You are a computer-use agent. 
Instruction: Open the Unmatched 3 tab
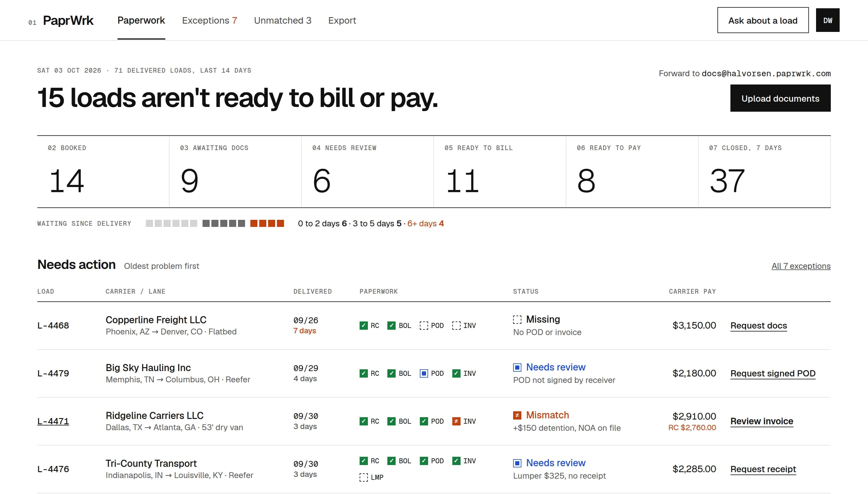282,20
